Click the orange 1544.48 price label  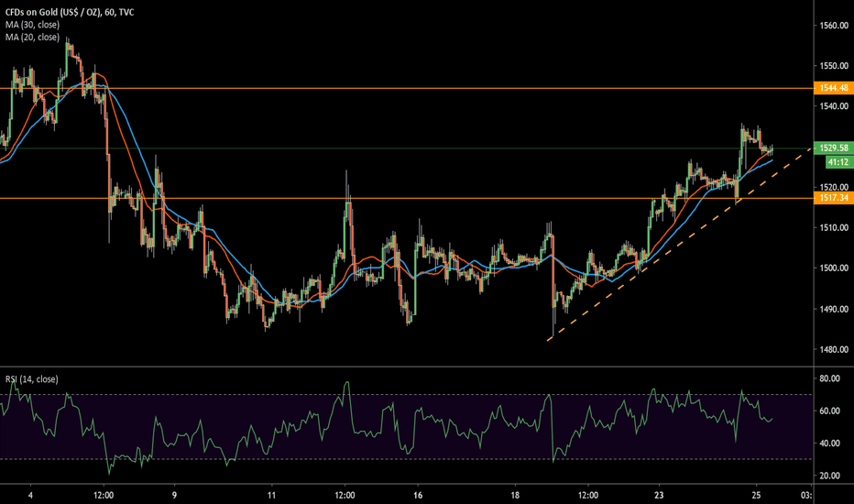[x=833, y=88]
